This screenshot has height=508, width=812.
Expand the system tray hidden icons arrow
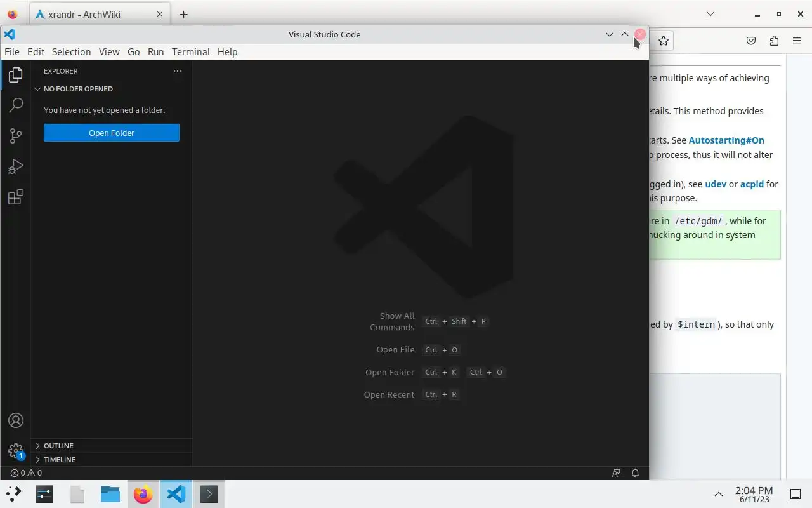tap(719, 494)
